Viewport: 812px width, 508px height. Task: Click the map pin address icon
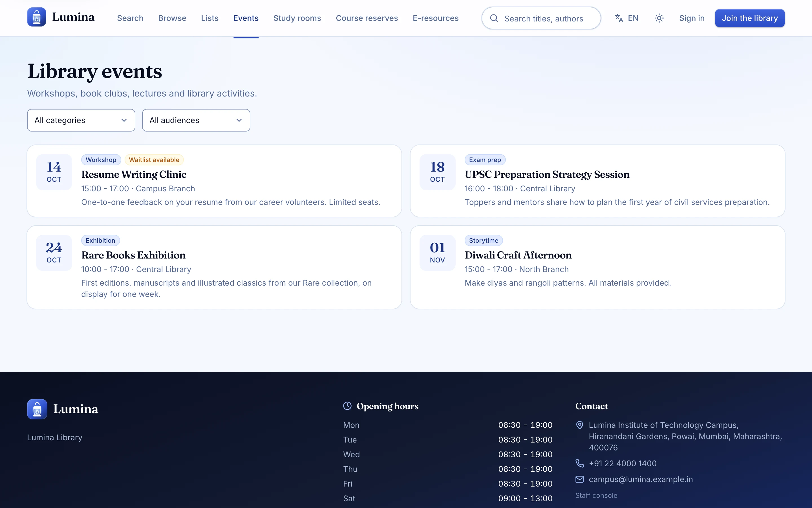(579, 425)
